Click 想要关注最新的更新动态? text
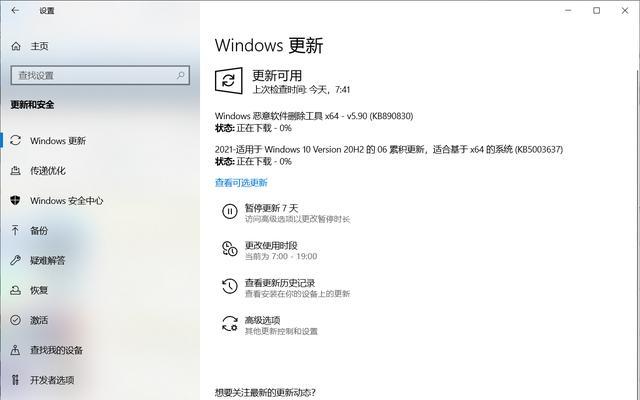Image resolution: width=640 pixels, height=400 pixels. click(265, 392)
